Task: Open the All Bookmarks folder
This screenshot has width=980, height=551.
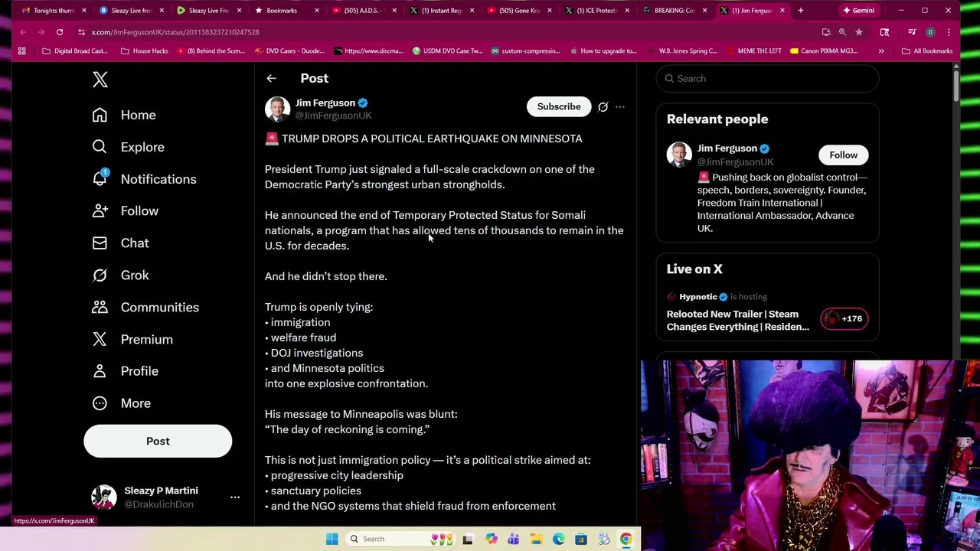Action: coord(927,51)
